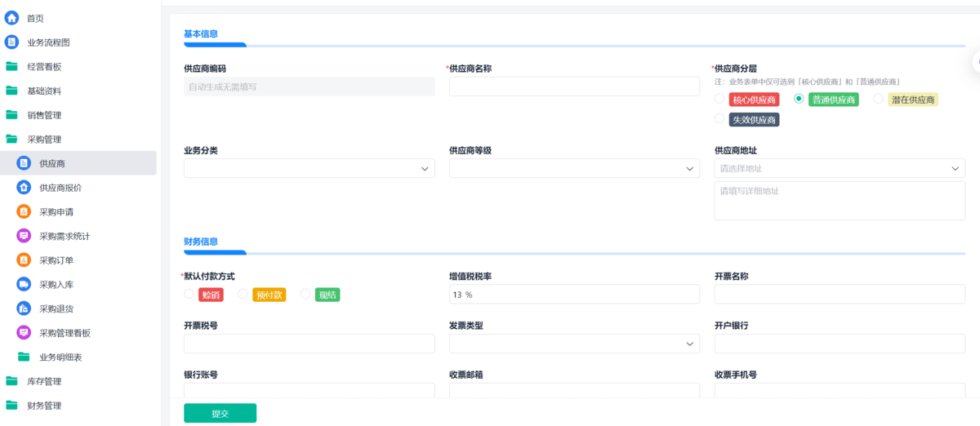Open the 销售管理 menu section
This screenshot has height=426, width=980.
tap(44, 115)
